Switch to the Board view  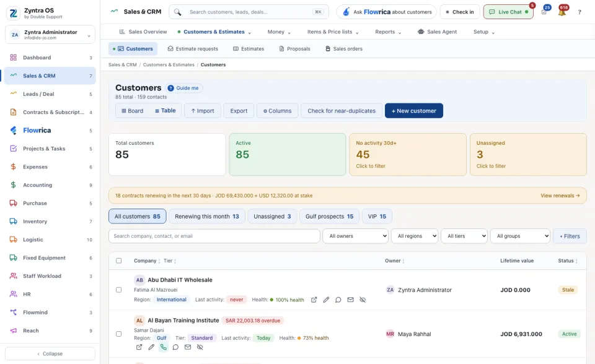point(132,111)
